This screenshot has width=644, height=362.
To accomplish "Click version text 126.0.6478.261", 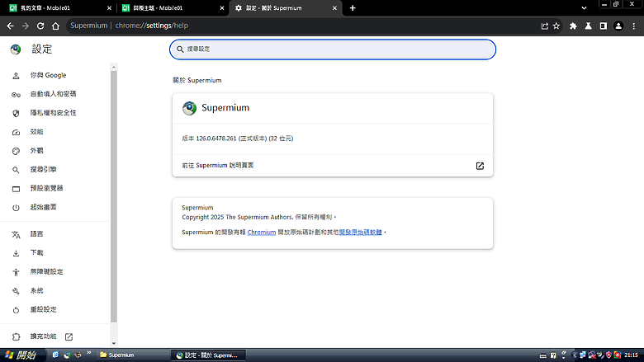I will pyautogui.click(x=215, y=139).
